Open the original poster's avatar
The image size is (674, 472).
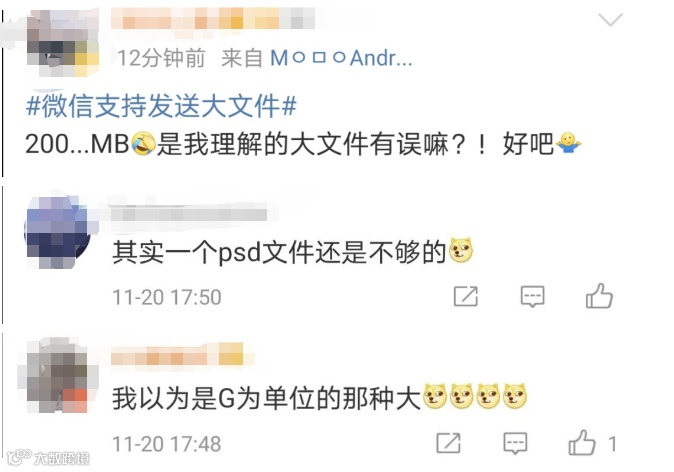(x=62, y=43)
